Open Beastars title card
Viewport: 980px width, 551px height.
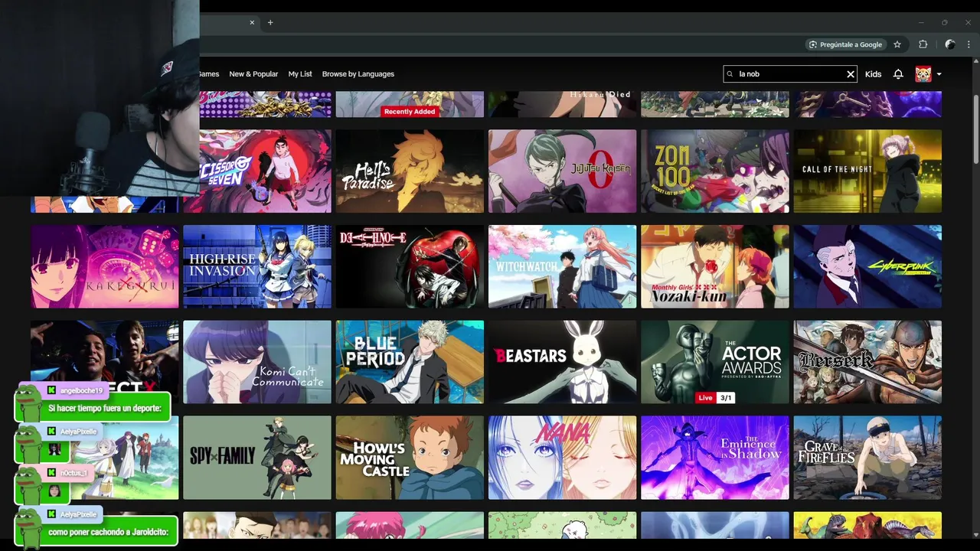562,362
